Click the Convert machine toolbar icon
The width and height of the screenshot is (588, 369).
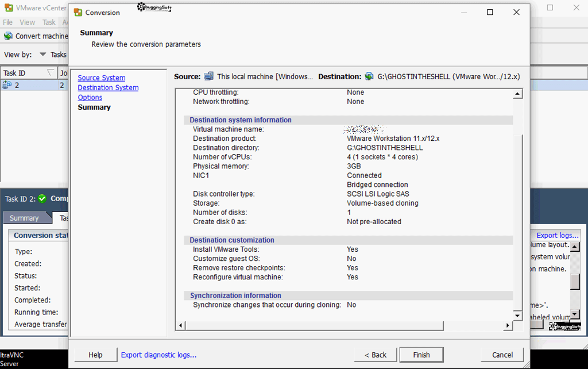[x=8, y=36]
